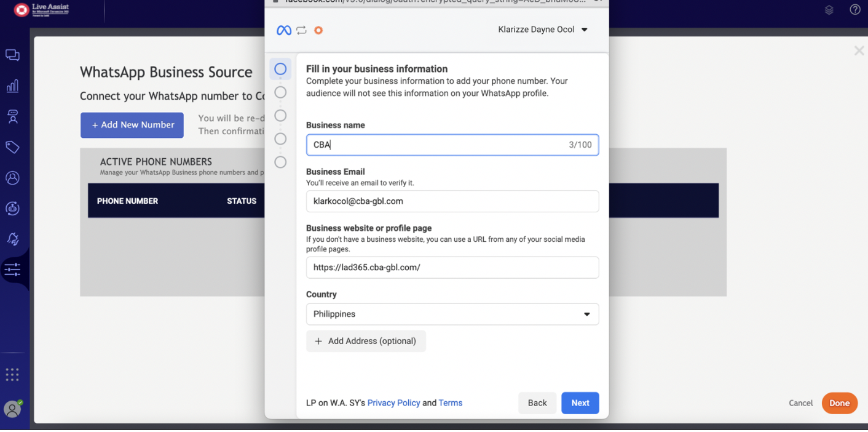Go Back in the Facebook dialog
Viewport: 868px width, 432px height.
pyautogui.click(x=537, y=403)
